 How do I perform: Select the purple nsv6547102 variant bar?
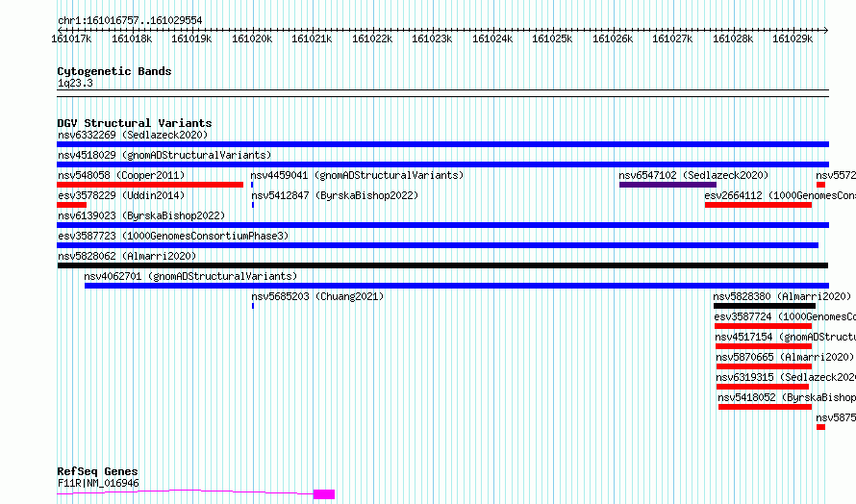[667, 185]
